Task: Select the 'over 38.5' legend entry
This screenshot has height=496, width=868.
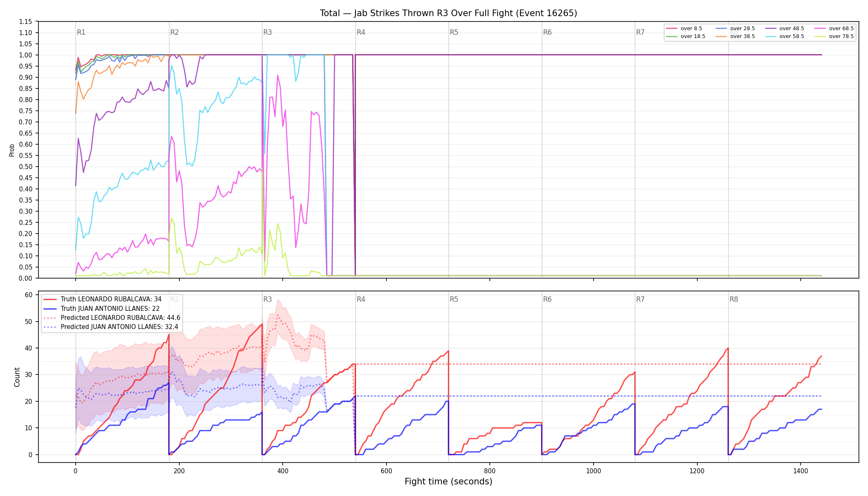Action: click(735, 36)
